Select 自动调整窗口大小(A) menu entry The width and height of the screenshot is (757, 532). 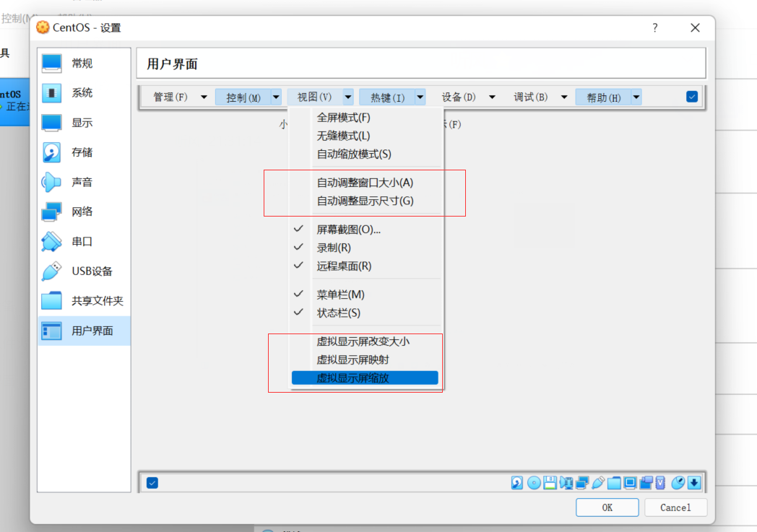[x=367, y=183]
